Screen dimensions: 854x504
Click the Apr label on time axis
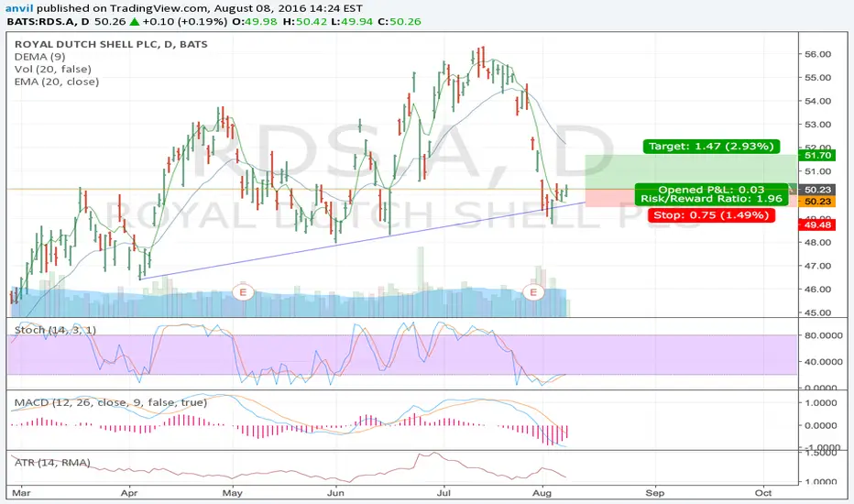tap(129, 493)
